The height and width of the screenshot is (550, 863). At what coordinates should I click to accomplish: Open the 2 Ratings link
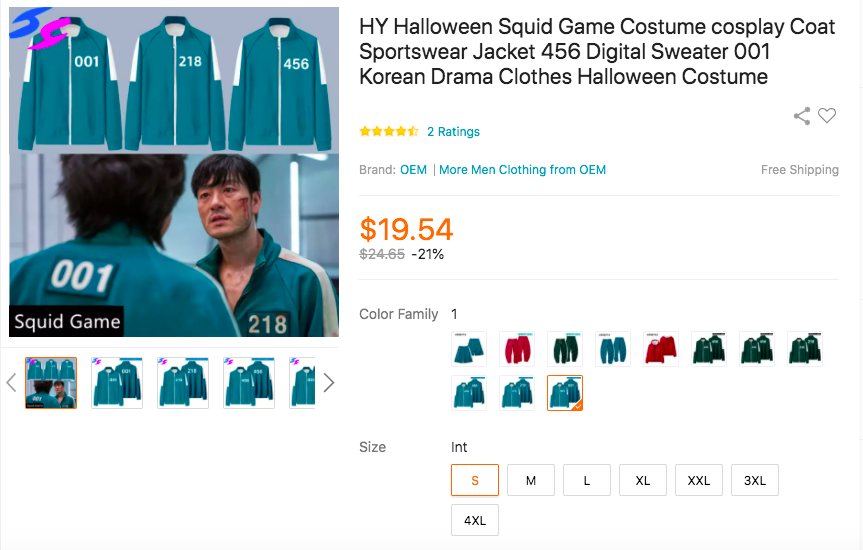click(453, 132)
